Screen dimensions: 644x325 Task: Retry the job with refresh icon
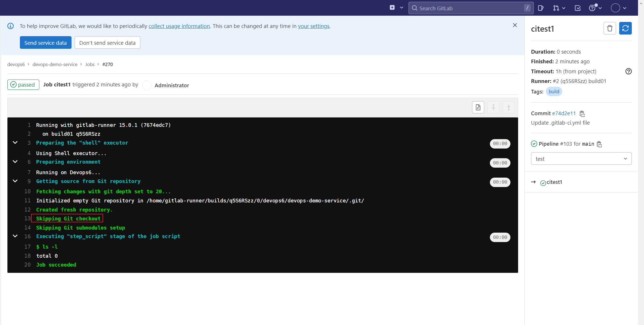625,28
